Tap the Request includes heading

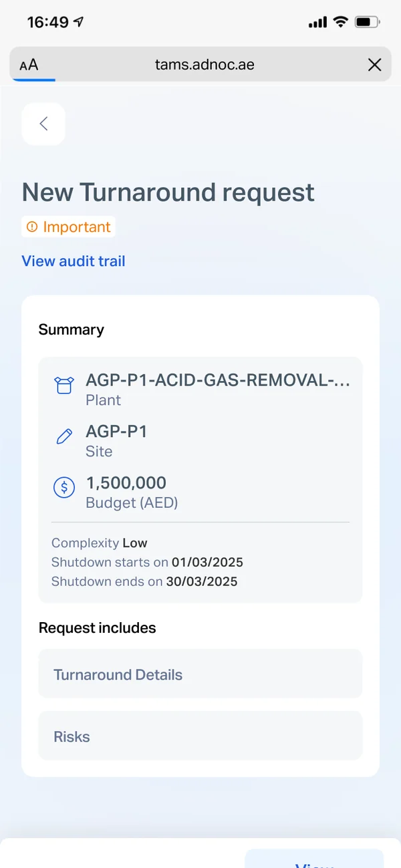98,628
